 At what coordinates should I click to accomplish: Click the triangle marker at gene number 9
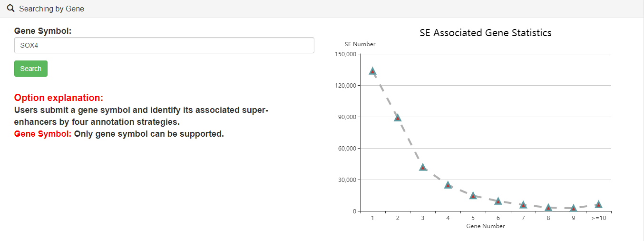coord(574,208)
